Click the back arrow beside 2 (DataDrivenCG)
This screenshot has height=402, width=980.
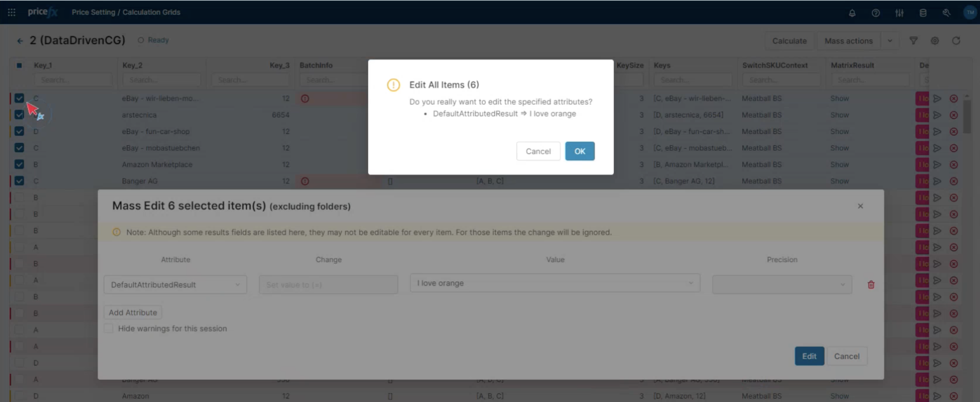(20, 41)
